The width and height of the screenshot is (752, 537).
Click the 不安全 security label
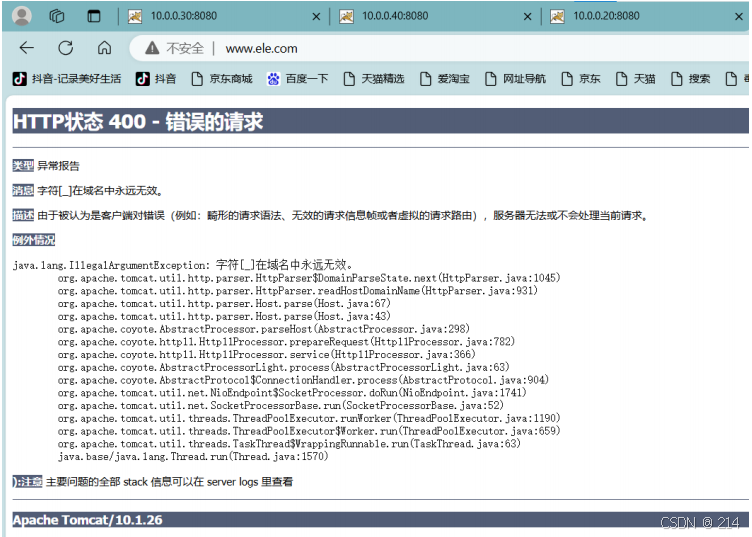tap(185, 48)
